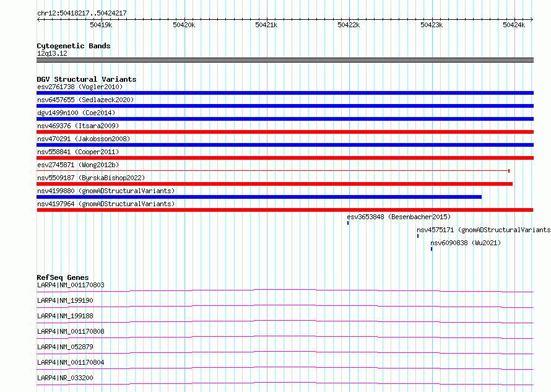Screen dimensions: 551x392
Task: Click the 50423k ruler position
Action: (432, 25)
